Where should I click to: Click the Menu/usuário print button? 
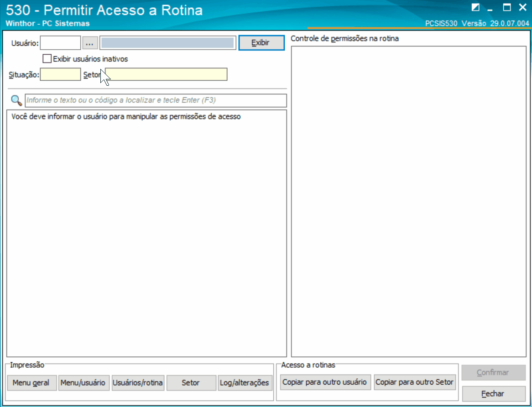pyautogui.click(x=84, y=383)
